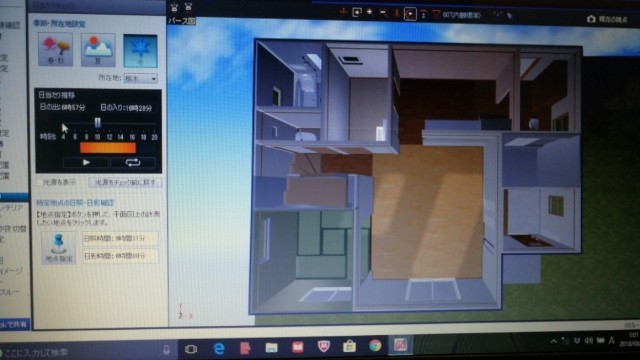The height and width of the screenshot is (360, 640).
Task: Select the spring/autumn season button
Action: tap(56, 49)
